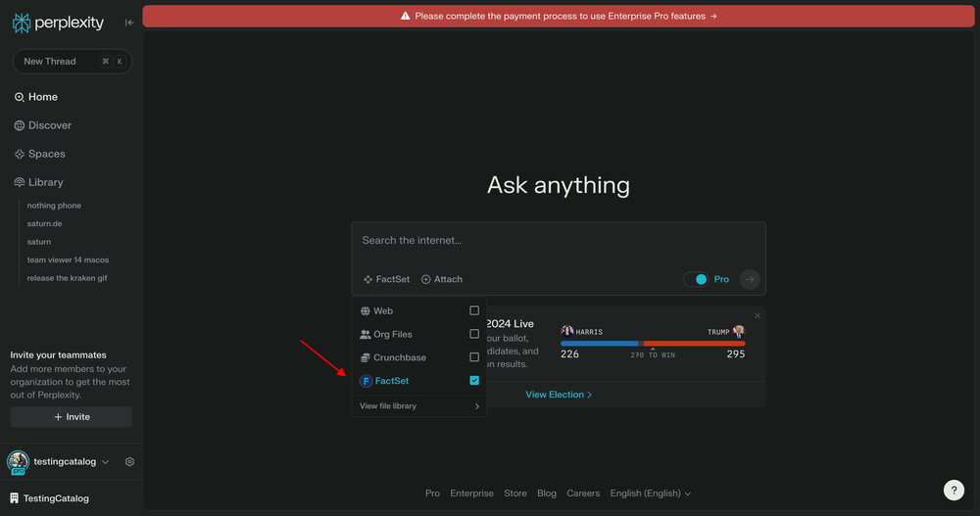Click the Perplexity logo

tap(58, 23)
